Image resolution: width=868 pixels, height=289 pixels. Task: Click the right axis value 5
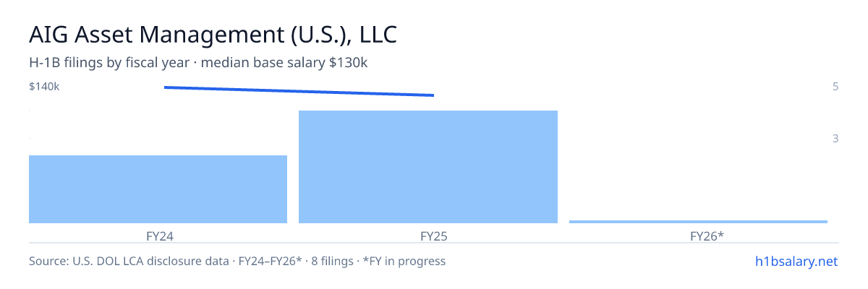[x=835, y=87]
